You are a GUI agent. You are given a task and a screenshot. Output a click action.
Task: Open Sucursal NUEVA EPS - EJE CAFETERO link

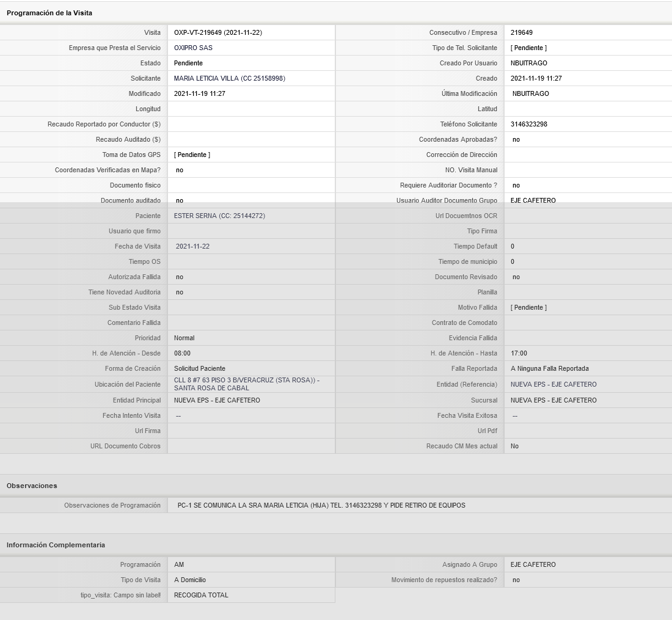tap(553, 400)
